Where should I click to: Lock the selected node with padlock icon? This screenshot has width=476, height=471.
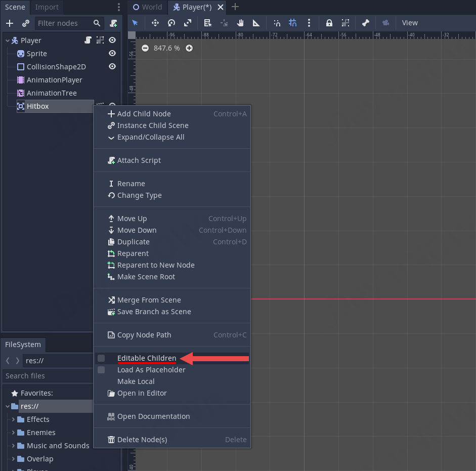[x=329, y=23]
